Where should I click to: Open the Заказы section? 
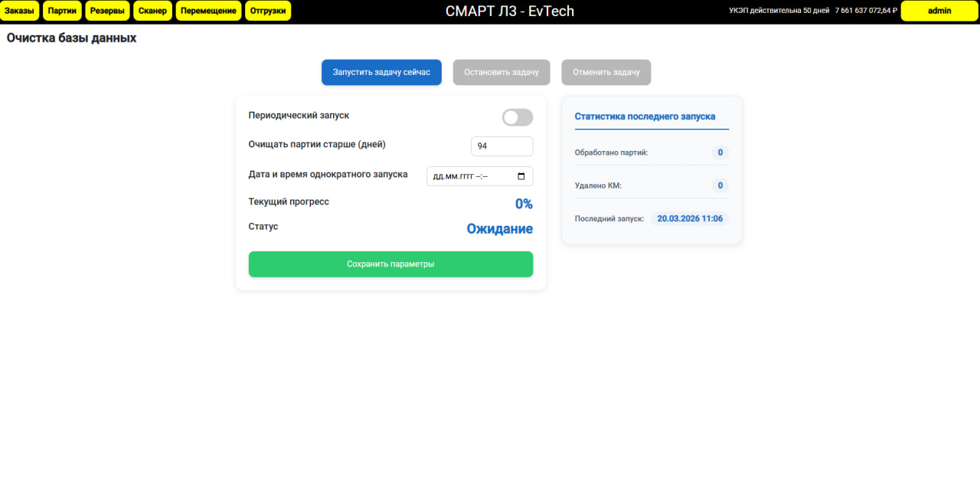[20, 11]
